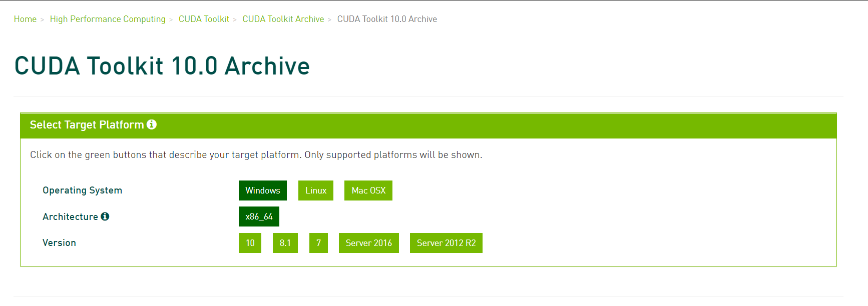
Task: Click the Select Target Platform header text
Action: 87,124
